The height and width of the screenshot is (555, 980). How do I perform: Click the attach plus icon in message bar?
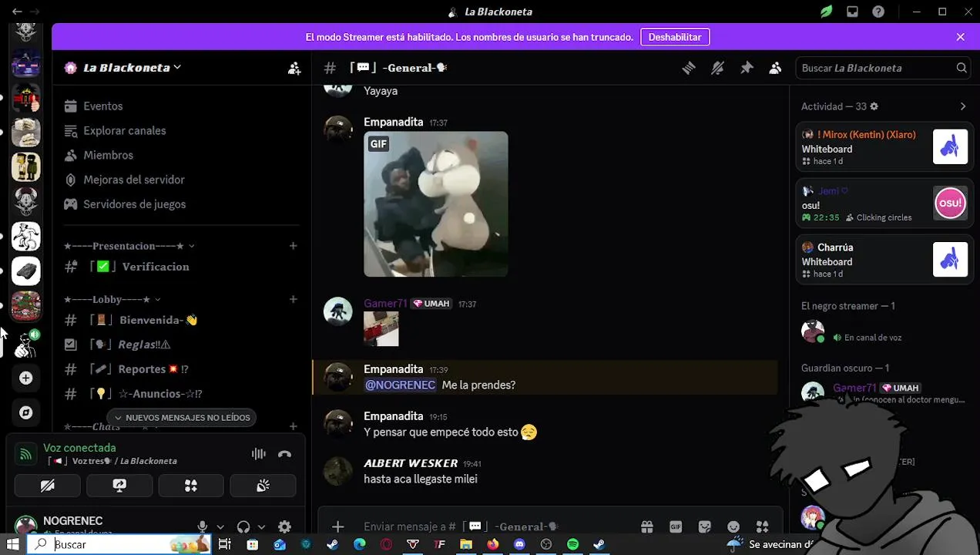(x=337, y=526)
